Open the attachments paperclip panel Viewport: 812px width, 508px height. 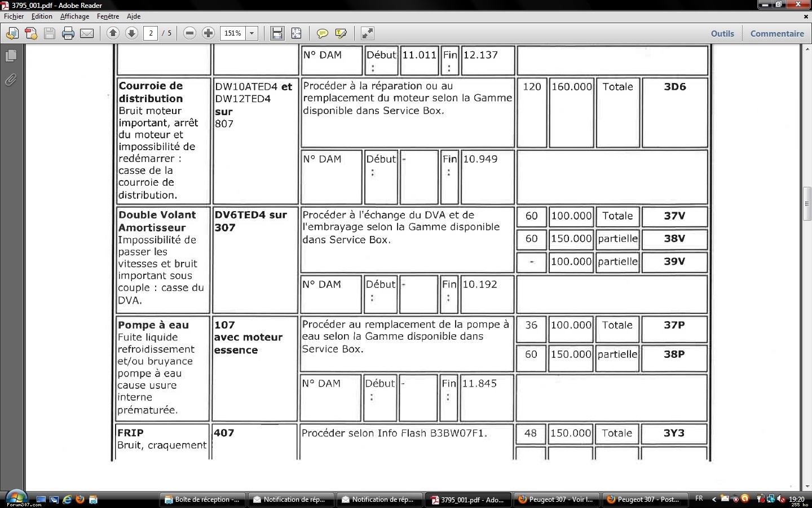(11, 80)
